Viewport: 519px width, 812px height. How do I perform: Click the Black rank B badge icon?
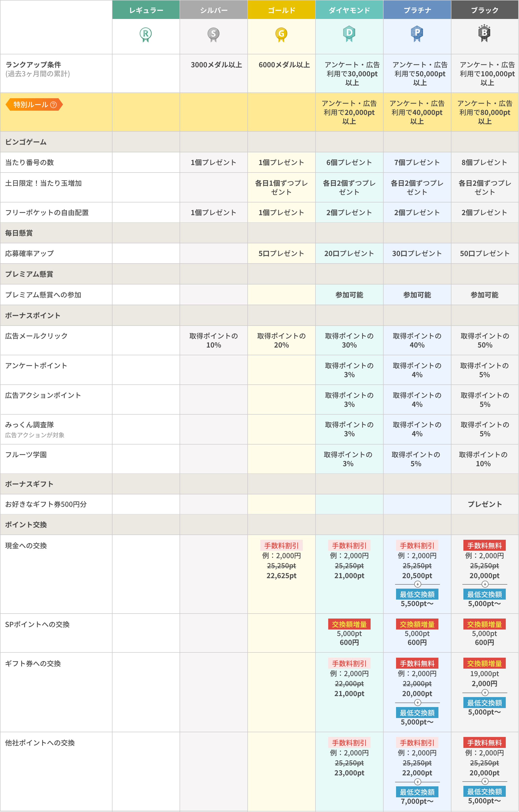click(484, 33)
